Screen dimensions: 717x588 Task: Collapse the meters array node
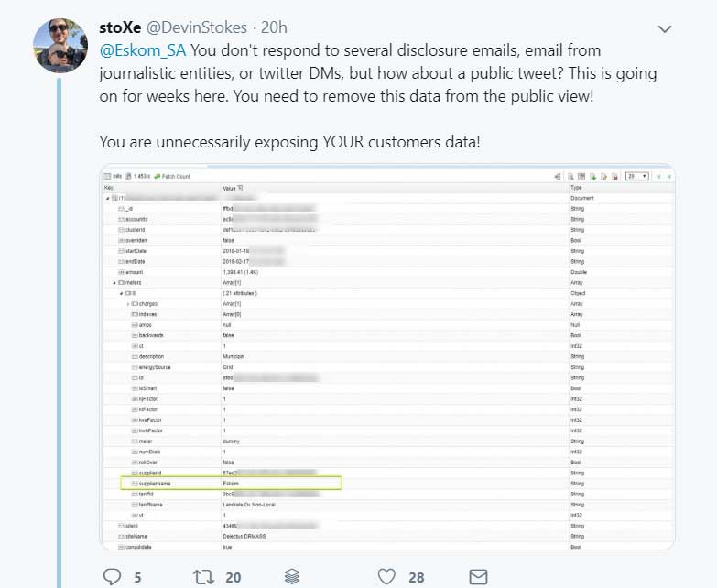(x=114, y=283)
